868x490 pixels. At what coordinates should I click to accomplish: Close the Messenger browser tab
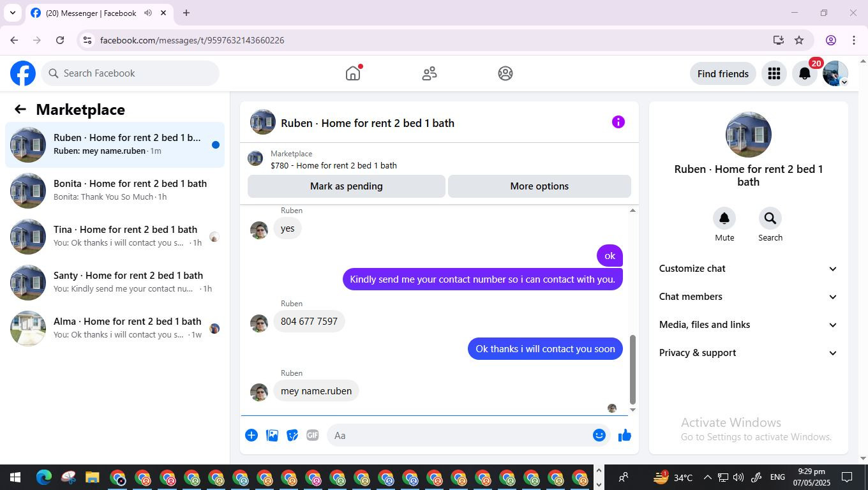tap(163, 13)
